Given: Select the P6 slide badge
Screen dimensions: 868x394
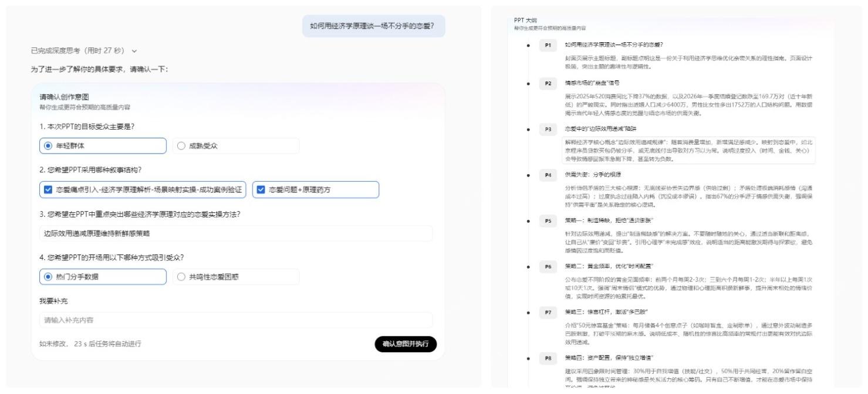Looking at the screenshot, I should (x=548, y=266).
